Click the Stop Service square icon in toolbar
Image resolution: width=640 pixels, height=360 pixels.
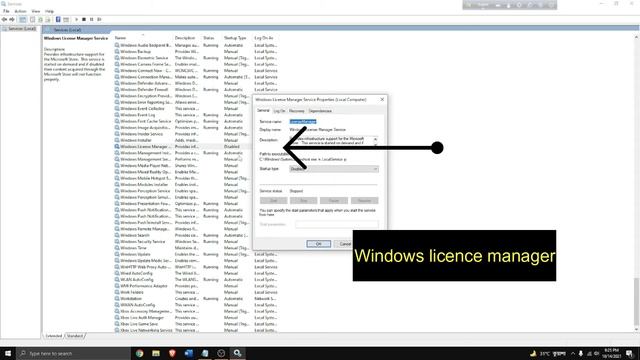[84, 19]
